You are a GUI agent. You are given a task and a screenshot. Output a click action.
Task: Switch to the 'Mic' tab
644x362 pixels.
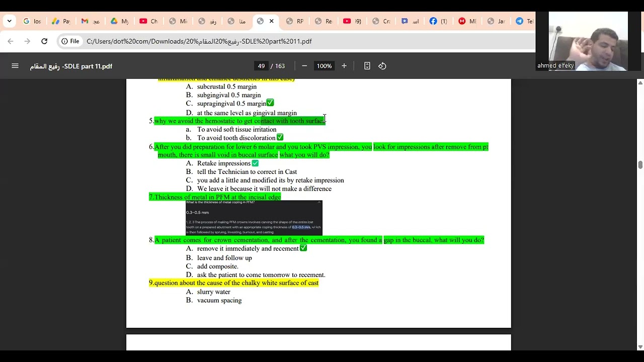tap(178, 21)
